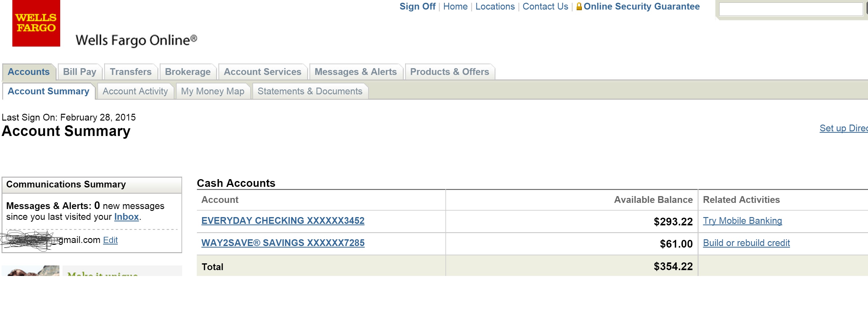
Task: Open the Products & Offers tab
Action: 449,72
